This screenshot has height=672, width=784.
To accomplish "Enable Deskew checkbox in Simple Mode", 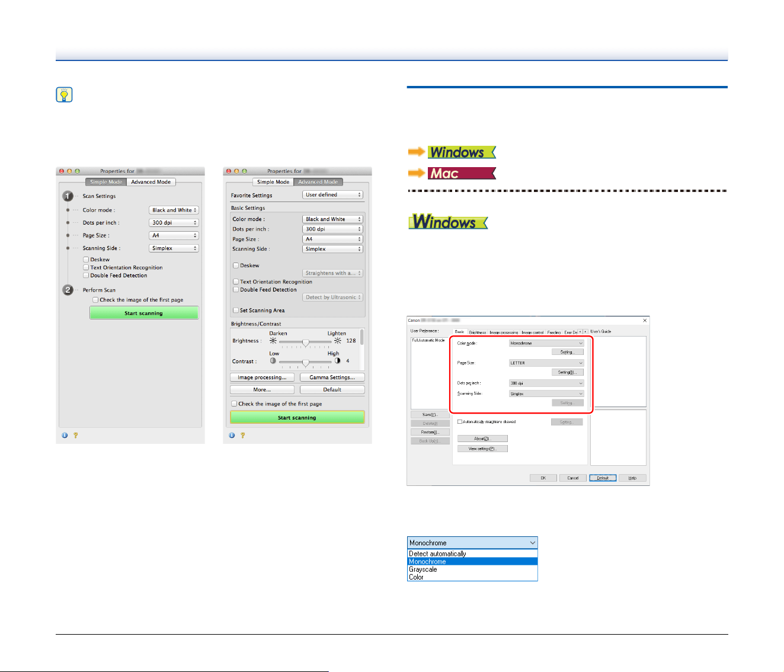I will pos(86,260).
